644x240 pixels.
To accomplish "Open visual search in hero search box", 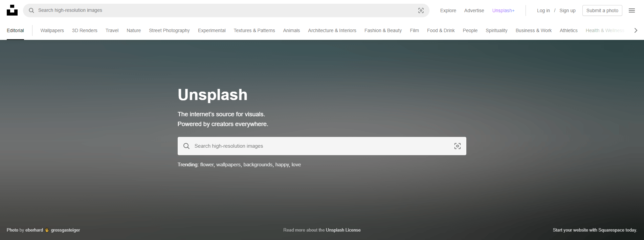I will coord(457,146).
